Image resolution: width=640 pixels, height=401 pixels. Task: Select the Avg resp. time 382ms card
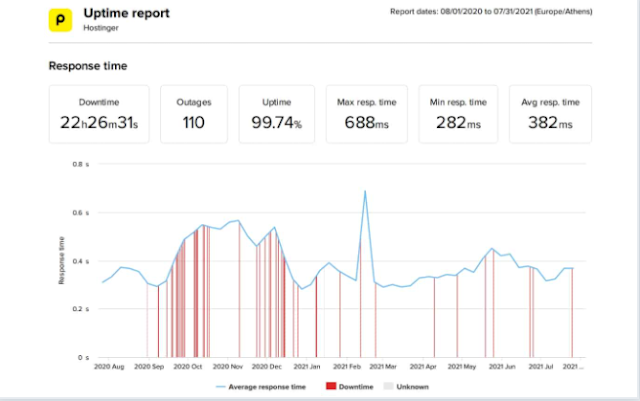[x=550, y=114]
